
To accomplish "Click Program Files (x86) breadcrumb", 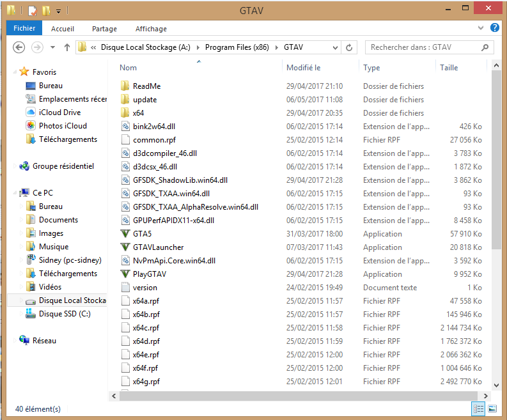I will (x=237, y=47).
